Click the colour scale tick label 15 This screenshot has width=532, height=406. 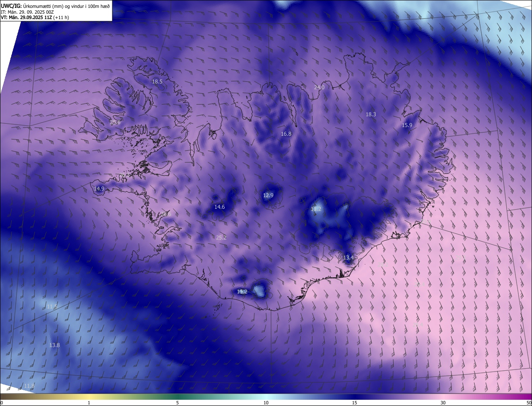tap(355, 403)
